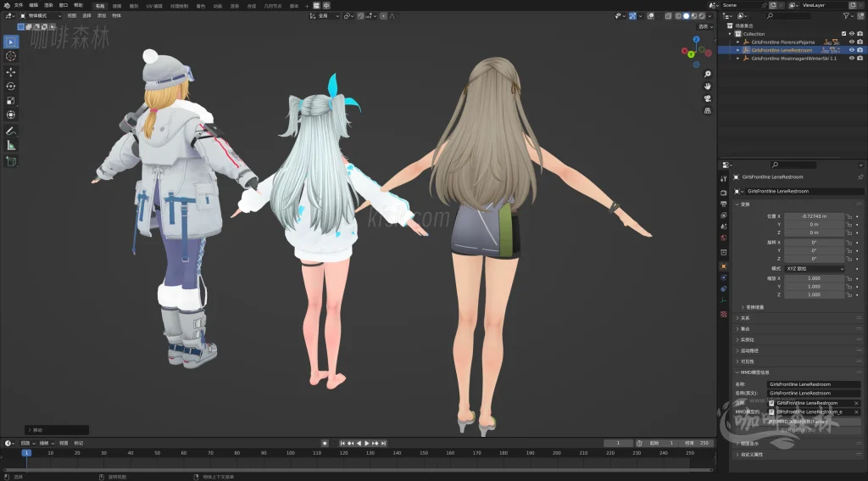The width and height of the screenshot is (868, 481).
Task: Open the viewport shading options dropdown
Action: [710, 16]
